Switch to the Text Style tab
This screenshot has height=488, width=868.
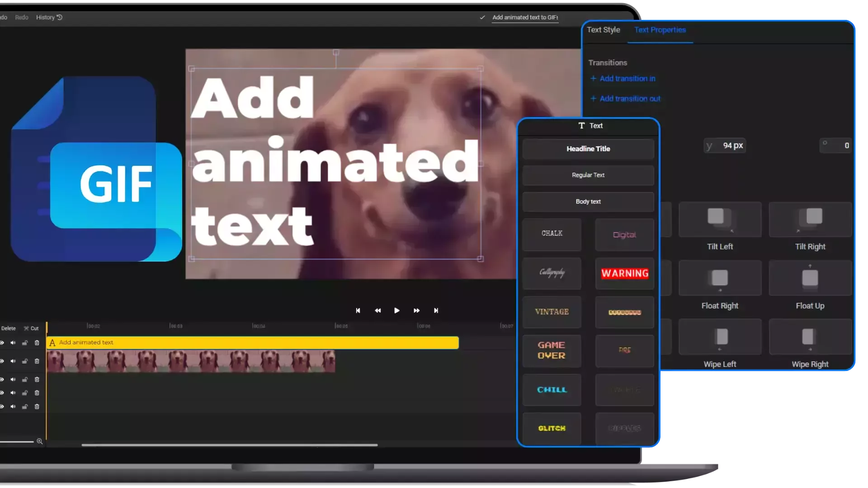[x=603, y=30]
